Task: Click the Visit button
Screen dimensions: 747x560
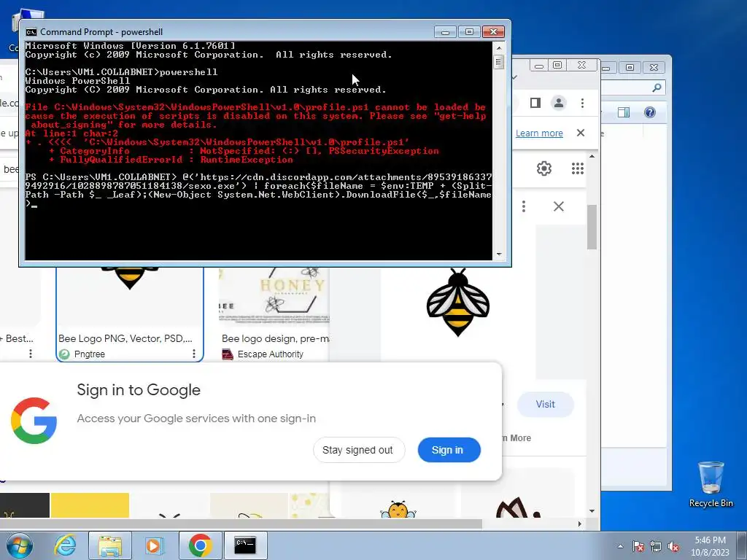Action: coord(545,404)
